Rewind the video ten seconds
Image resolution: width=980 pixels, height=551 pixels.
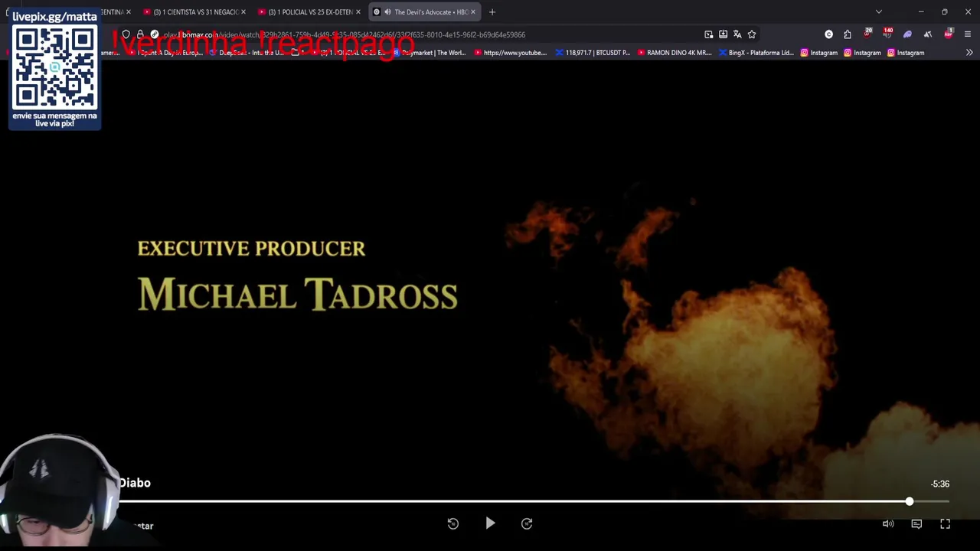[x=453, y=523]
